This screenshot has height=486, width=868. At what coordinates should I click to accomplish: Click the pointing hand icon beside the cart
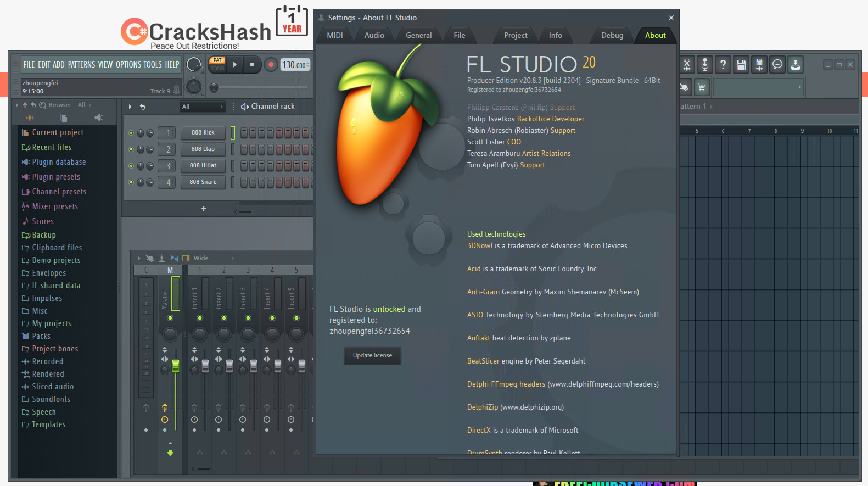(x=684, y=87)
